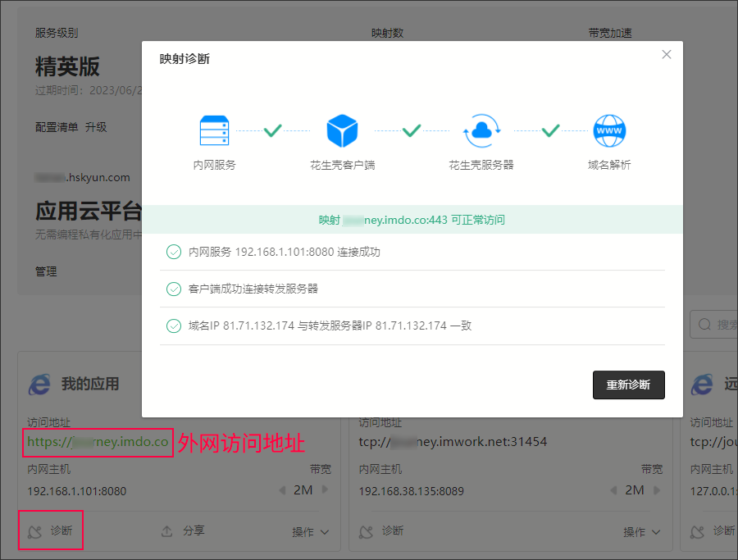Click the success icon beside 内网服务 192.168.1.101:8080
The image size is (738, 560).
click(x=174, y=253)
